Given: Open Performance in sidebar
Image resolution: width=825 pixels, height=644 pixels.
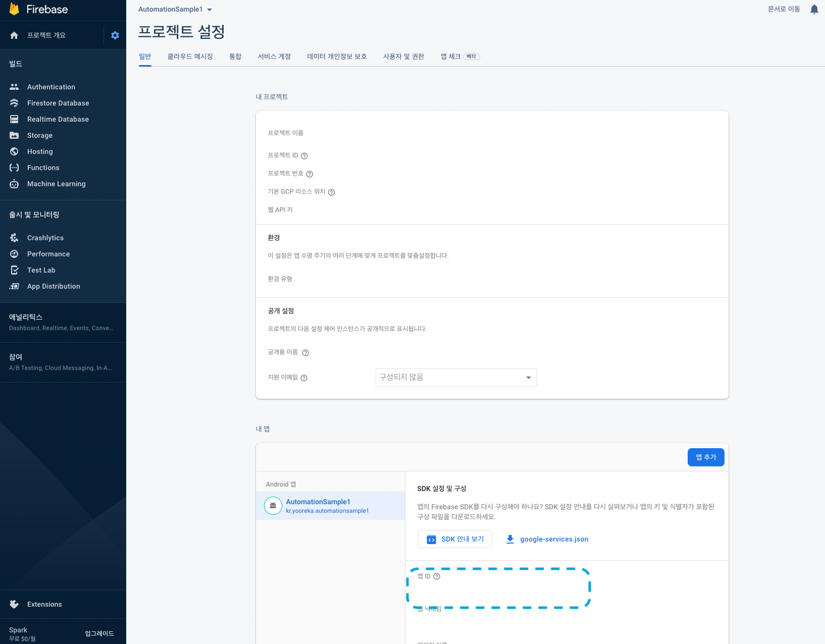Looking at the screenshot, I should [x=63, y=254].
